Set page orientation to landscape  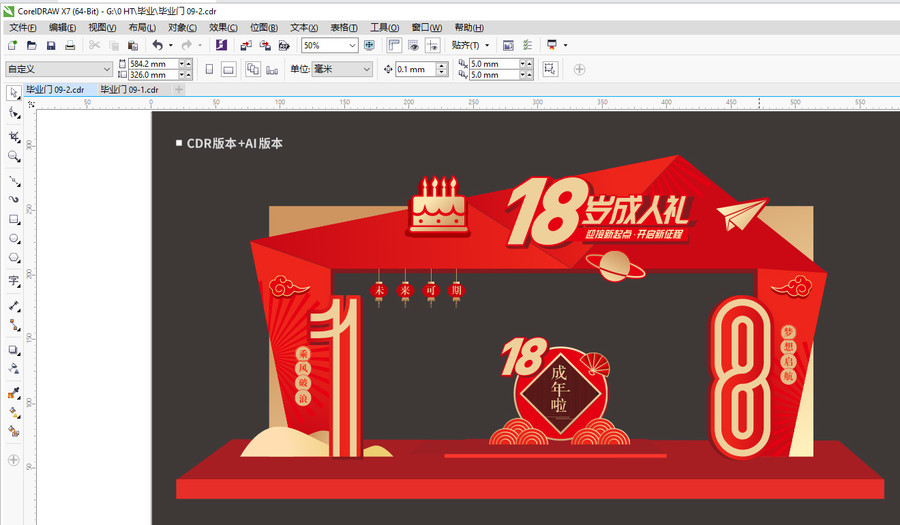click(x=228, y=69)
